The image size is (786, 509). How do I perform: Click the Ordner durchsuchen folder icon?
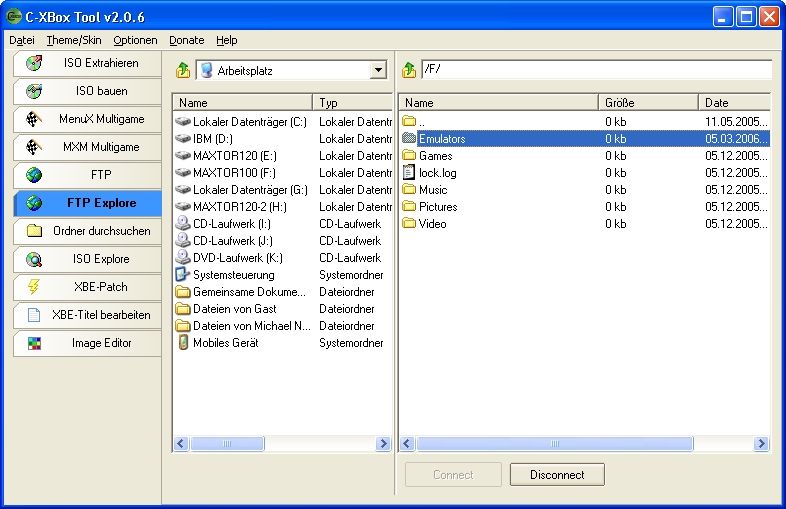pyautogui.click(x=34, y=231)
